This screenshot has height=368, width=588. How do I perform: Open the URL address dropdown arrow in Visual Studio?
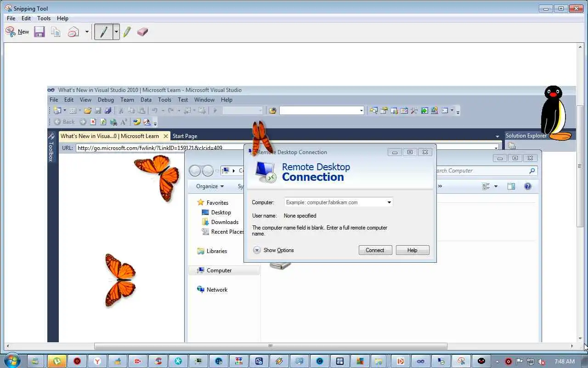[x=496, y=148]
